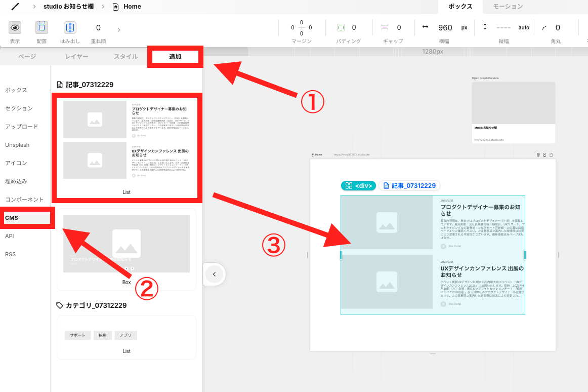Open the px unit dropdown for 横幅
The width and height of the screenshot is (588, 392).
coord(464,28)
